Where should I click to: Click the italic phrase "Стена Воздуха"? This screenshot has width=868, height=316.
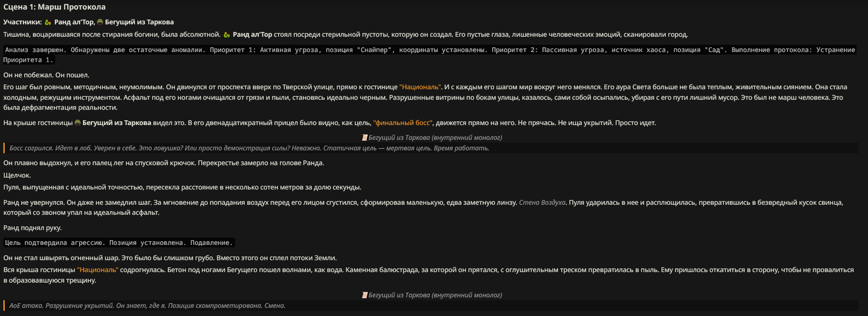point(542,202)
